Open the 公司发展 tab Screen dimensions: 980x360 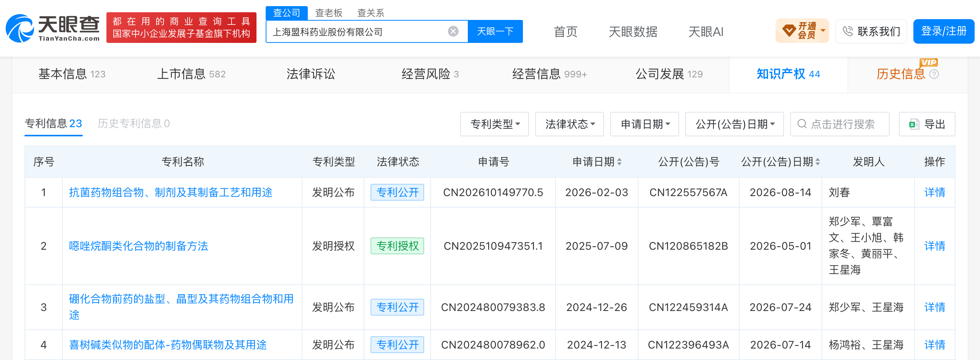pyautogui.click(x=669, y=74)
